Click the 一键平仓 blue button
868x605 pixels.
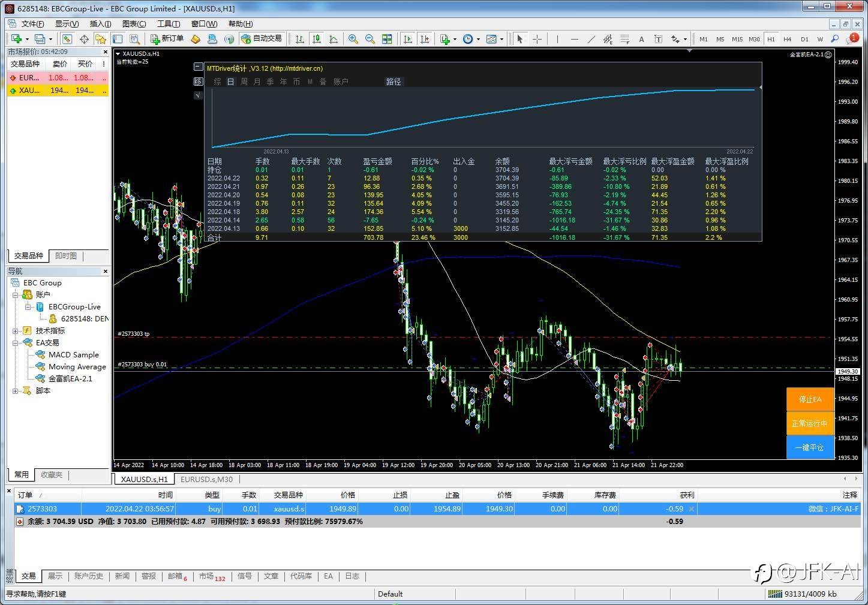[810, 447]
